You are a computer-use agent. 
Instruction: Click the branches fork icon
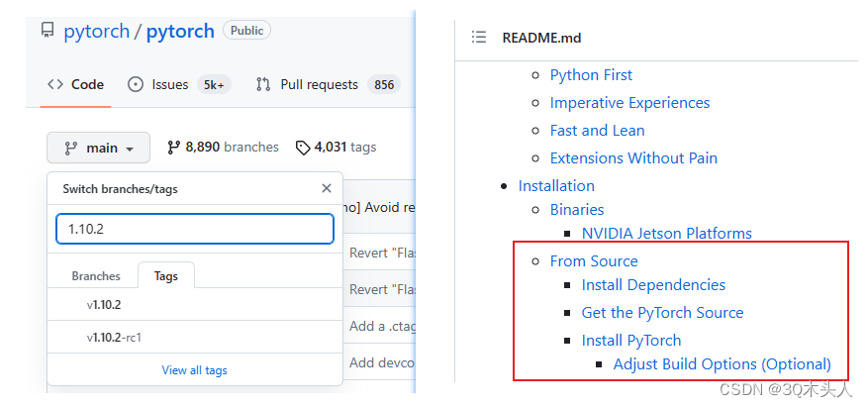(x=174, y=147)
